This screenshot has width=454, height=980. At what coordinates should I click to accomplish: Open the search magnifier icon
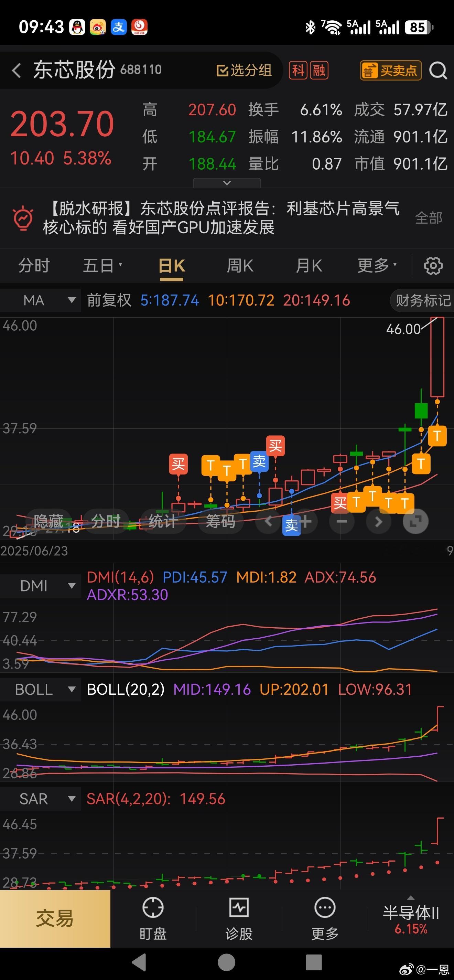click(x=438, y=71)
